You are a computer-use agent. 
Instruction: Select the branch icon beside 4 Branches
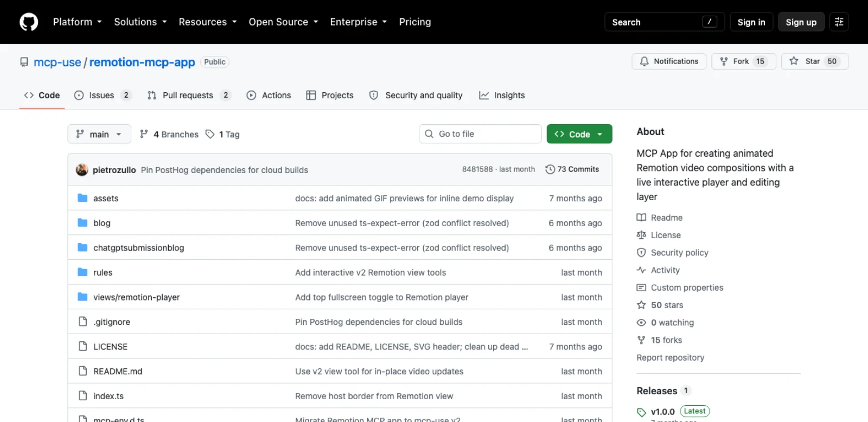[144, 134]
